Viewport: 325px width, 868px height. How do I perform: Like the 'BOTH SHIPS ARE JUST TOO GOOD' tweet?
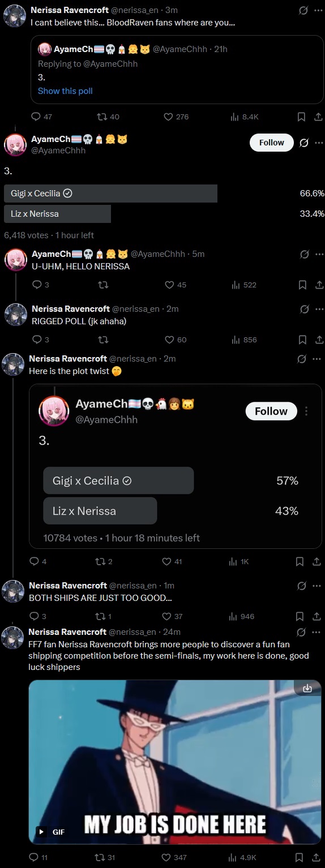(173, 616)
